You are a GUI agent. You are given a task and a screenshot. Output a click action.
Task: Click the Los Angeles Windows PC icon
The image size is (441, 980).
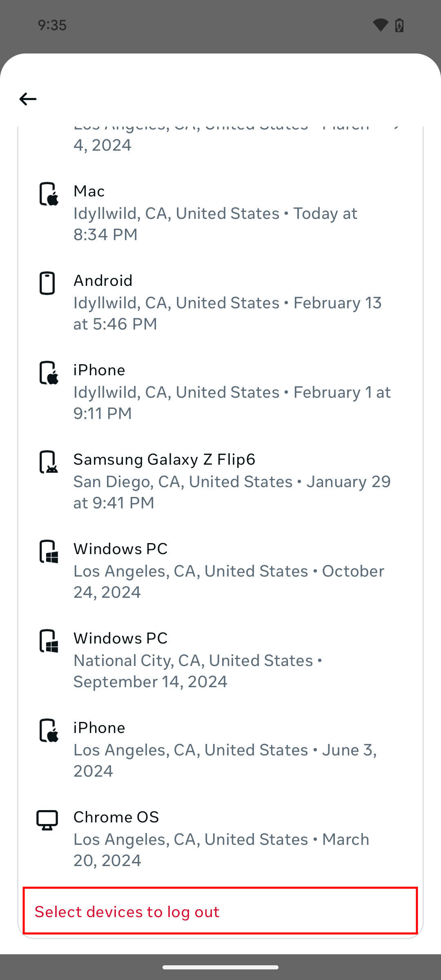click(49, 552)
